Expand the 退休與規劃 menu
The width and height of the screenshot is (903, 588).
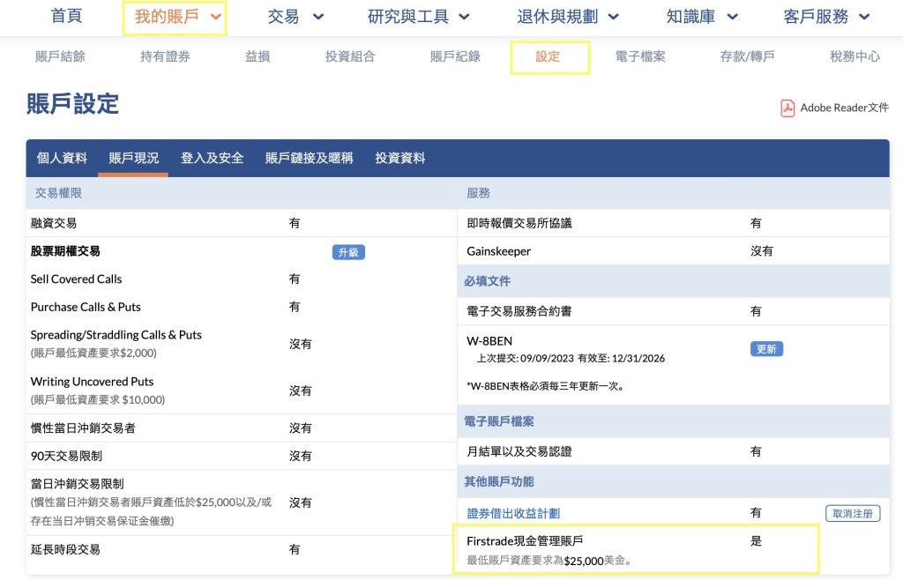point(568,17)
